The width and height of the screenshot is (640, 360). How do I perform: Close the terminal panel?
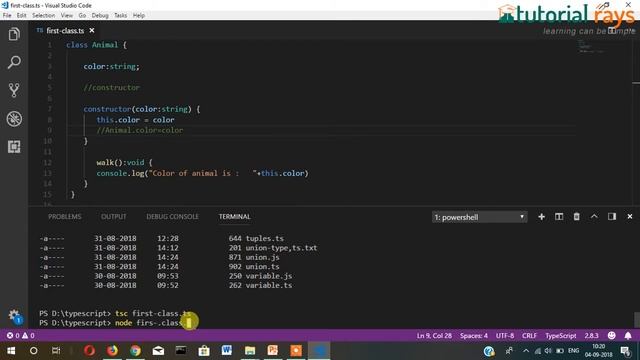pyautogui.click(x=629, y=217)
